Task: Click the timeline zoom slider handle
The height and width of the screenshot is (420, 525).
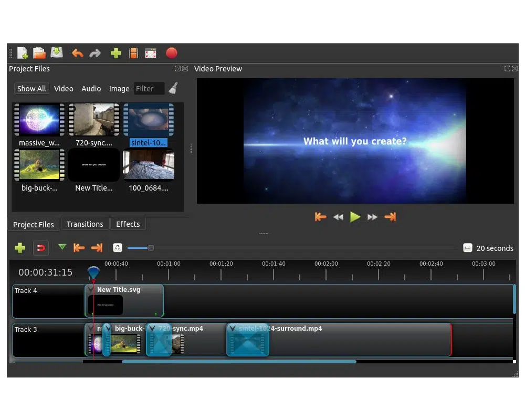Action: 151,248
